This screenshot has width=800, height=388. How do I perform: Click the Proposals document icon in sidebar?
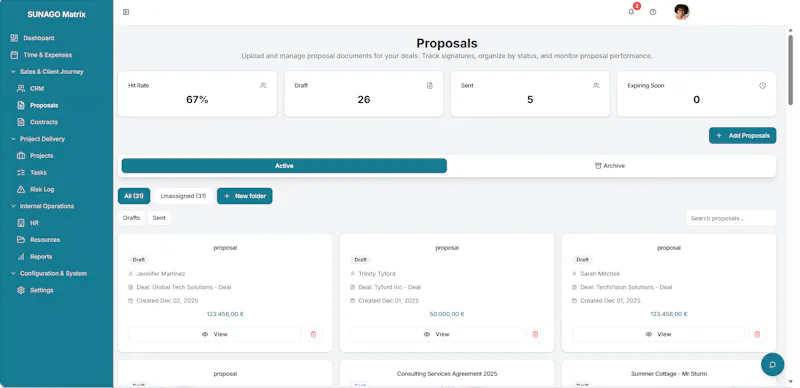click(21, 105)
